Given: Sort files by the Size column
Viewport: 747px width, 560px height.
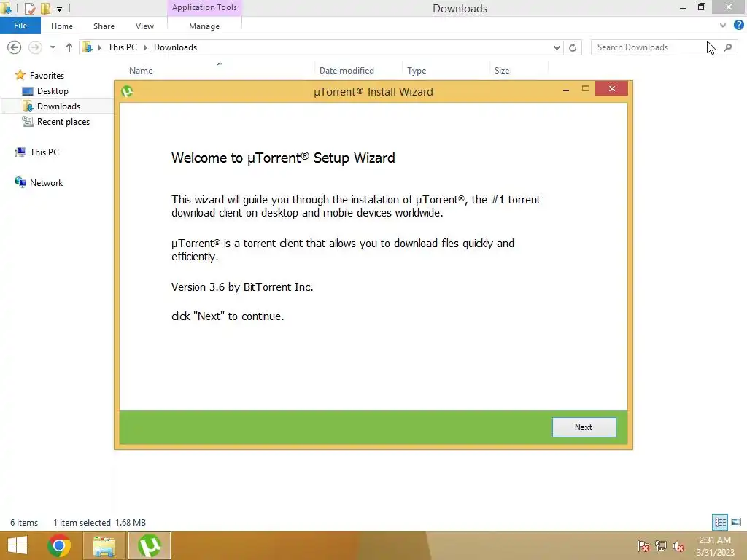Looking at the screenshot, I should coord(502,71).
